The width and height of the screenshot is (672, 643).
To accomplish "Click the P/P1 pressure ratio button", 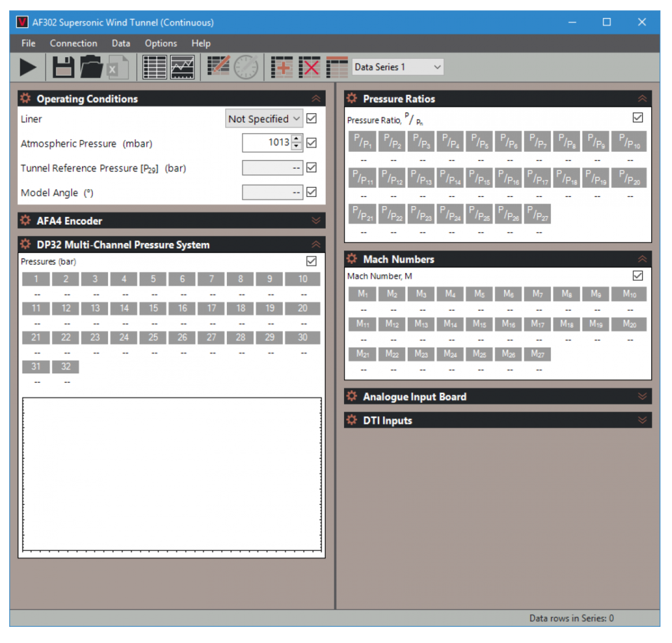I will coord(363,141).
